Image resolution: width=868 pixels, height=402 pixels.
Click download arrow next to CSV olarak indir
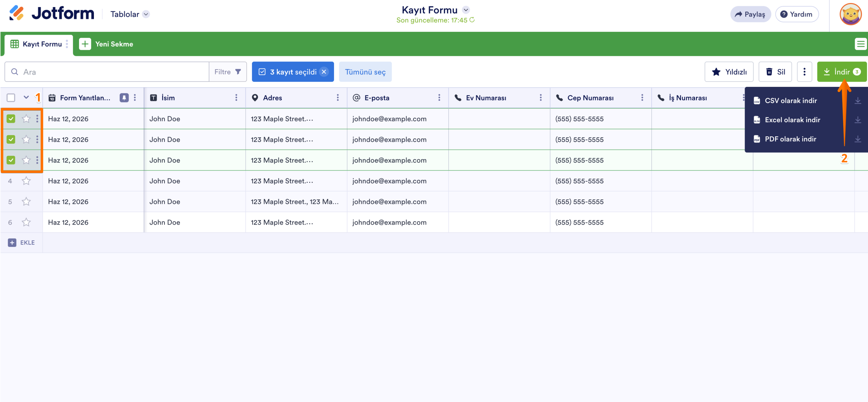point(858,101)
